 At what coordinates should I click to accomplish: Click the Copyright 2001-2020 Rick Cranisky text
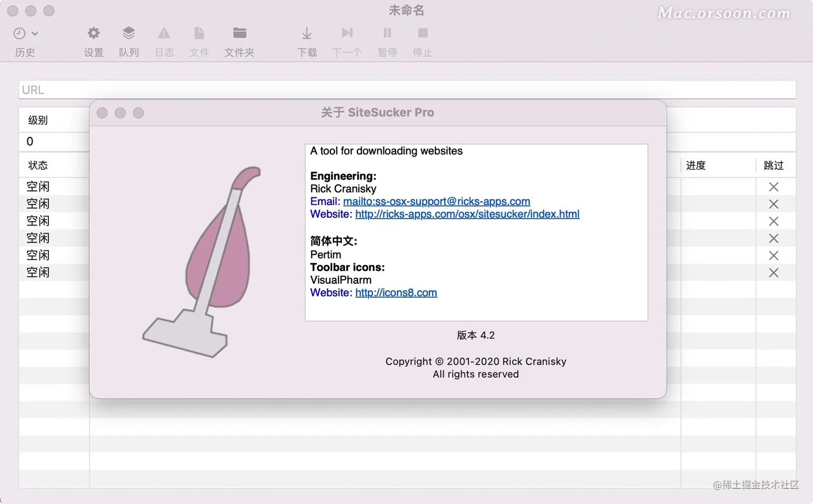click(x=476, y=362)
